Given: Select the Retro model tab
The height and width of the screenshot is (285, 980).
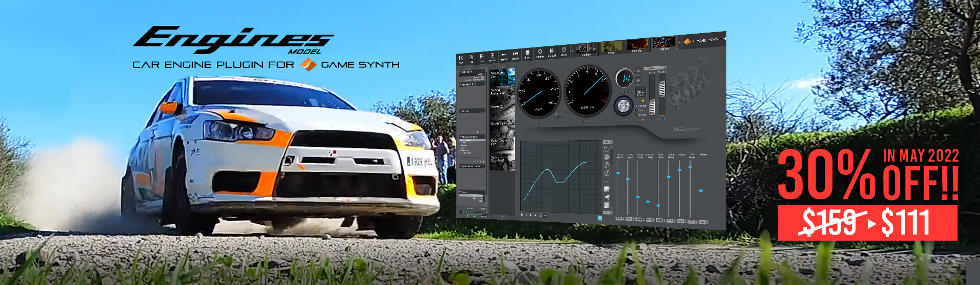Looking at the screenshot, I should [611, 47].
